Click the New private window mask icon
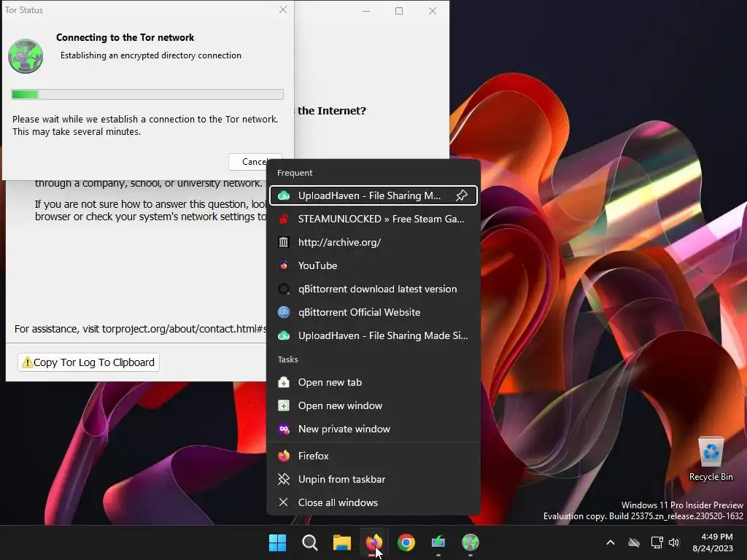The height and width of the screenshot is (560, 747). [284, 429]
